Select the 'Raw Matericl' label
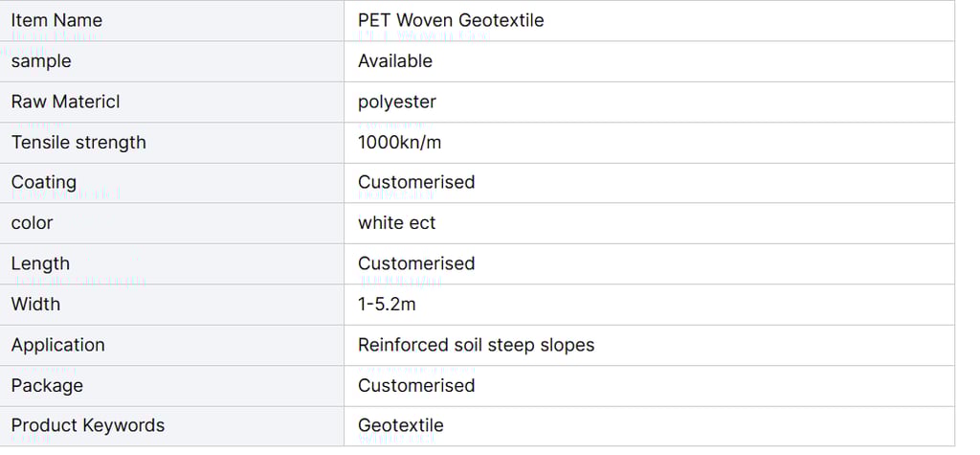This screenshot has height=455, width=980. point(65,102)
